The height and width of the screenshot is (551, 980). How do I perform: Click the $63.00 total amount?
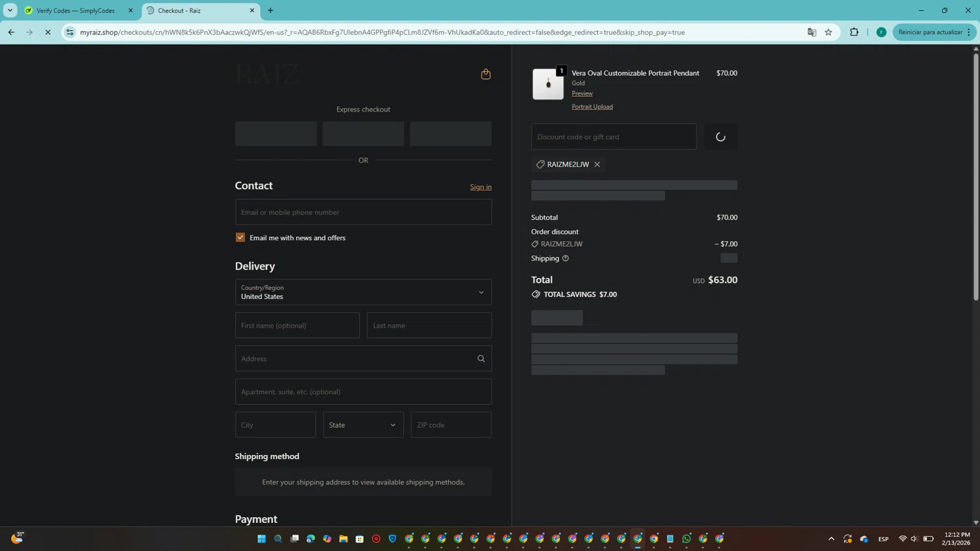[723, 280]
